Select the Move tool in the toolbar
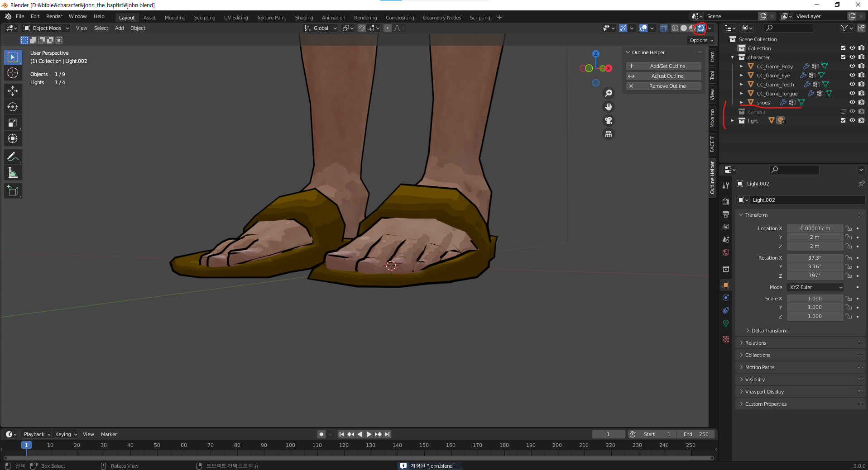The image size is (868, 470). (13, 91)
